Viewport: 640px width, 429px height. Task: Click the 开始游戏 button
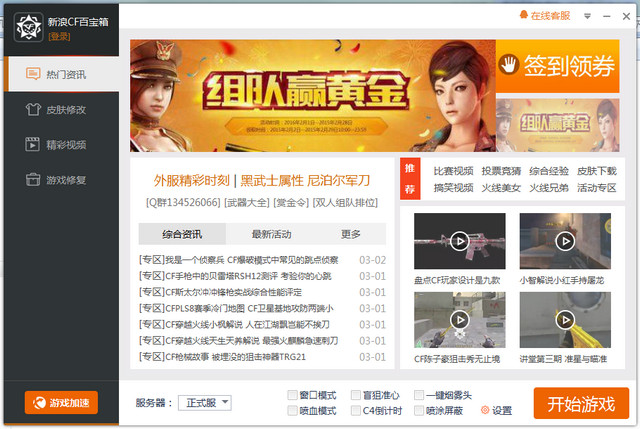[x=581, y=403]
